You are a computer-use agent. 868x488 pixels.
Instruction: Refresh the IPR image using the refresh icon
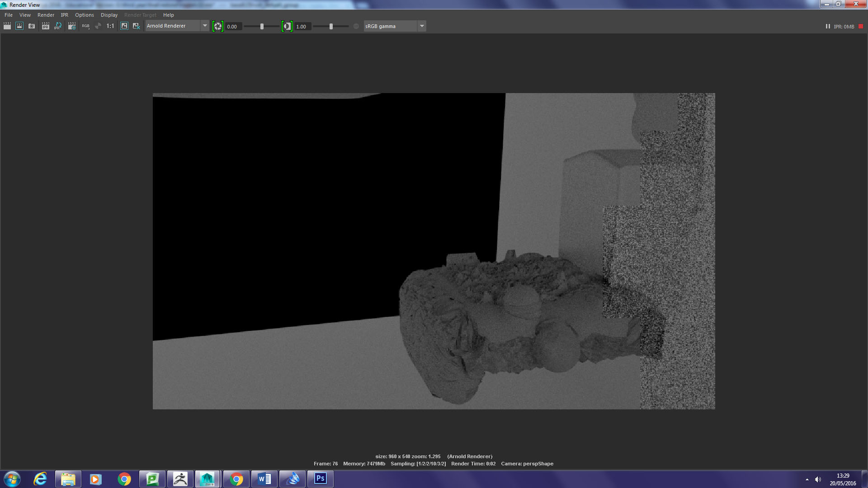point(58,26)
